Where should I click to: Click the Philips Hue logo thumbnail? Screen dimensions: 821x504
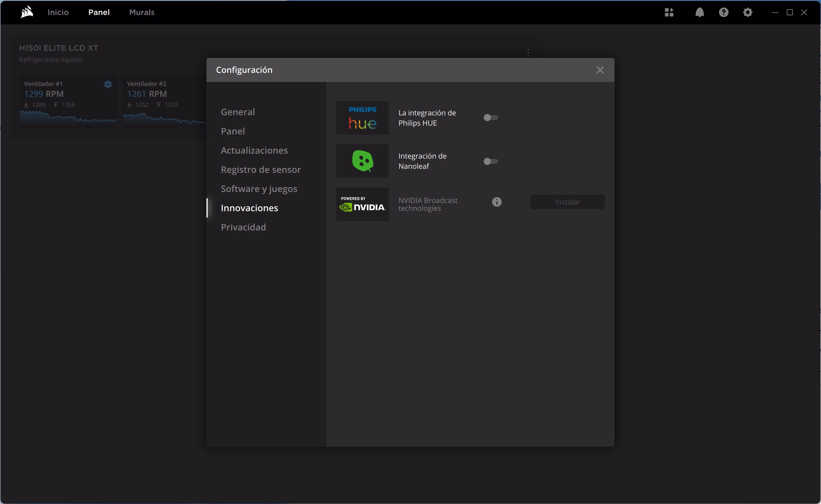362,118
